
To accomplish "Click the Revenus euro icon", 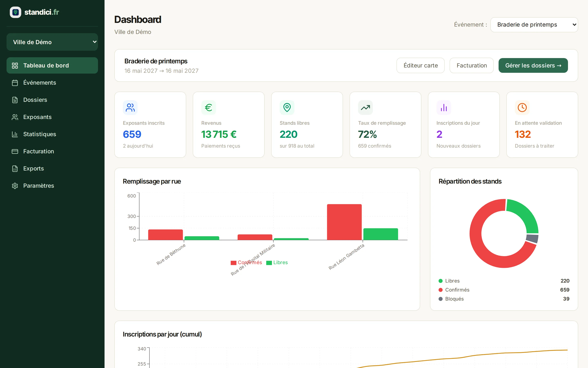I will (208, 108).
